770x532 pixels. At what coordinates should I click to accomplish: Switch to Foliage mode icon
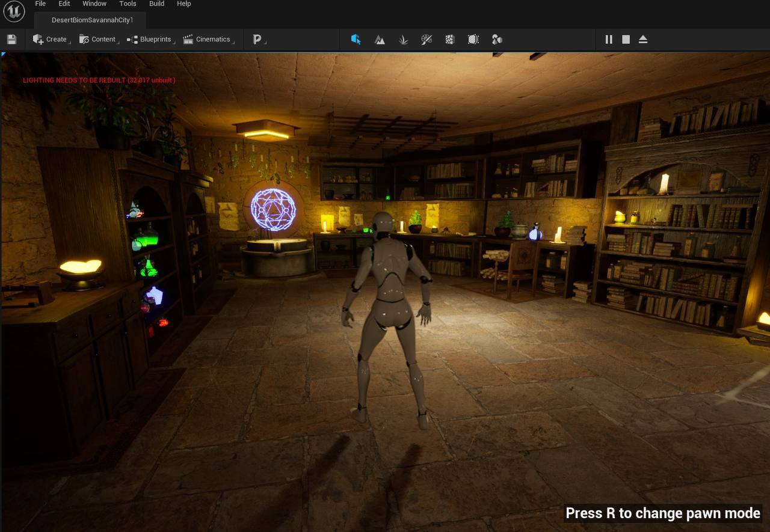(x=403, y=39)
